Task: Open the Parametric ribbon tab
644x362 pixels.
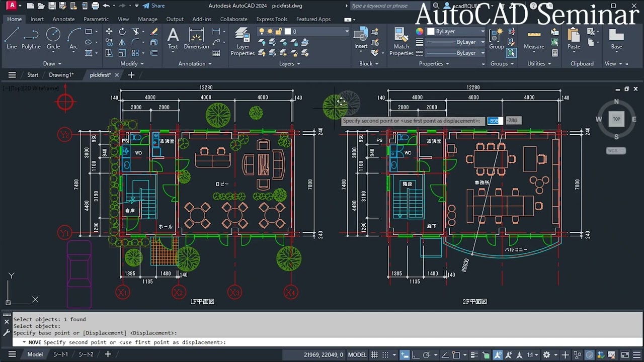Action: tap(96, 19)
